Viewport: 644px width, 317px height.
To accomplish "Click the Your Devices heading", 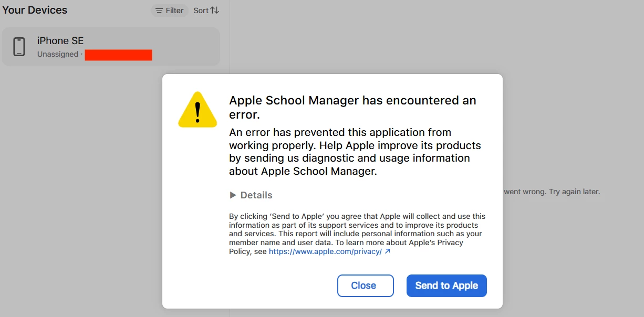I will [x=35, y=10].
